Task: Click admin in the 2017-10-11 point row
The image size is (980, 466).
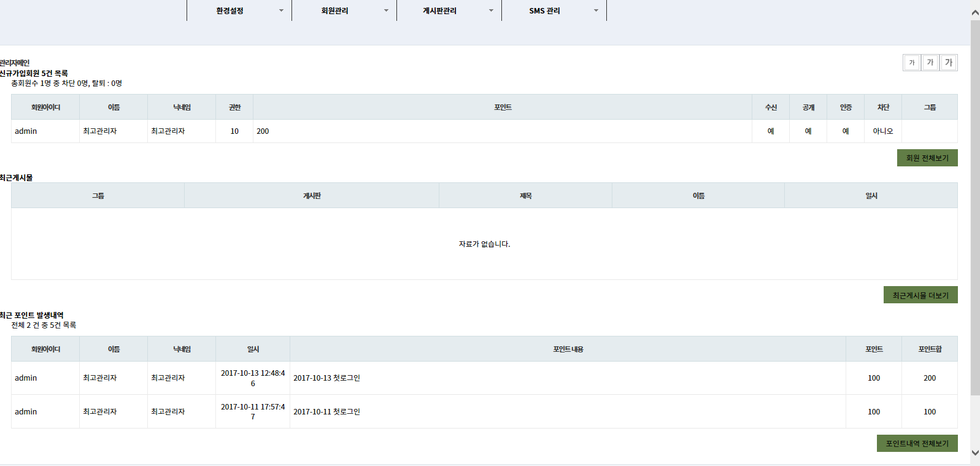Action: 26,412
